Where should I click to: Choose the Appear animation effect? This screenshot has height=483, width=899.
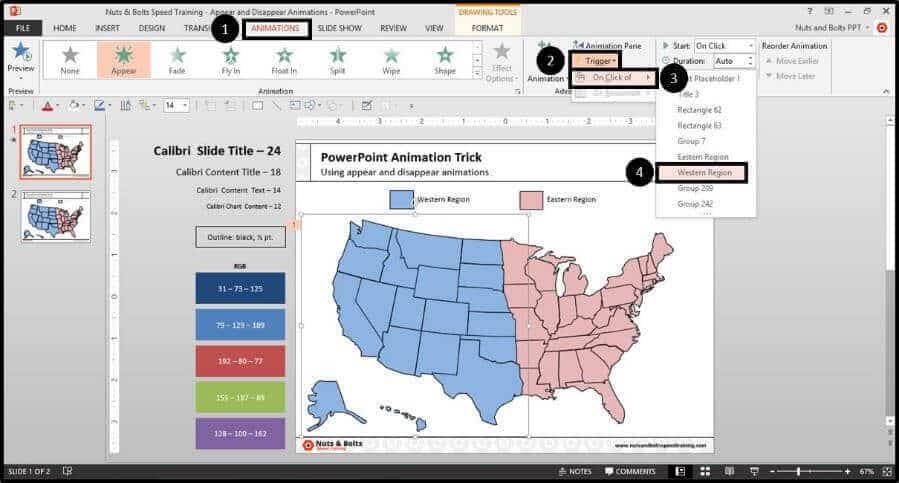(124, 60)
